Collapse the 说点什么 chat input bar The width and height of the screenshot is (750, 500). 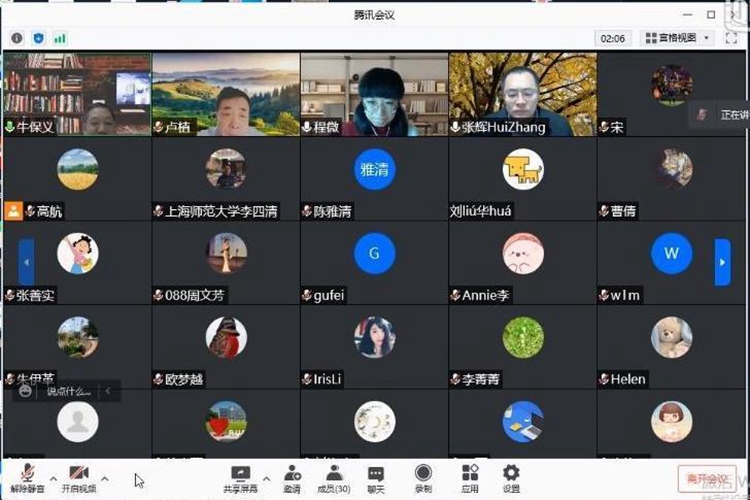click(x=107, y=392)
